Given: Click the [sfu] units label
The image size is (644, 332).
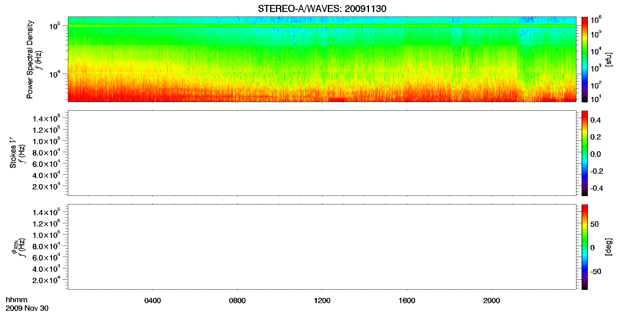Looking at the screenshot, I should click(x=608, y=59).
